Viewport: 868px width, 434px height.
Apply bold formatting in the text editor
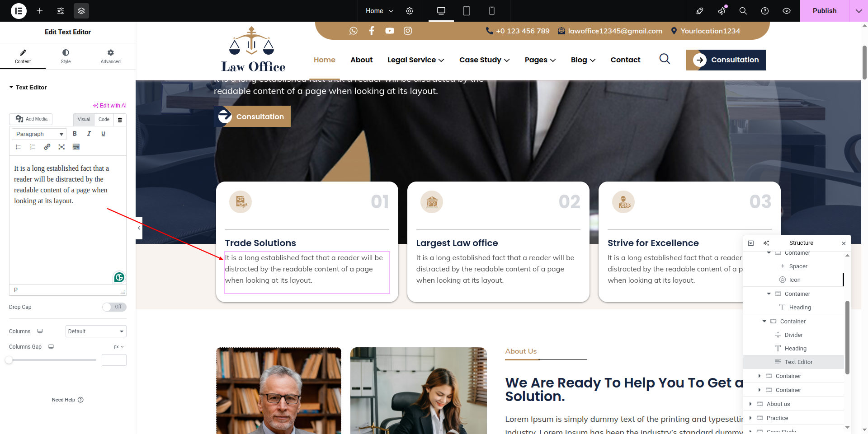(x=75, y=134)
